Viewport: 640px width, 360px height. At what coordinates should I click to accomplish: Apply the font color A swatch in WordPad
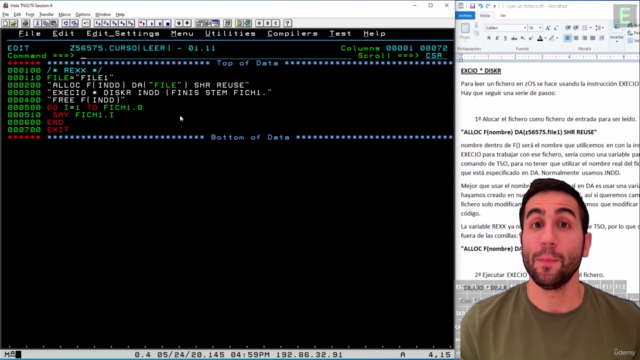(x=540, y=38)
